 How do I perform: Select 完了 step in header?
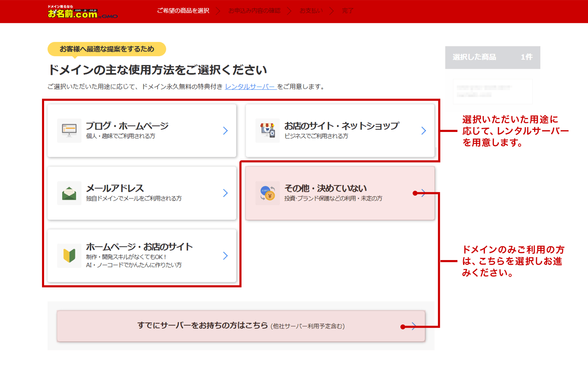347,11
